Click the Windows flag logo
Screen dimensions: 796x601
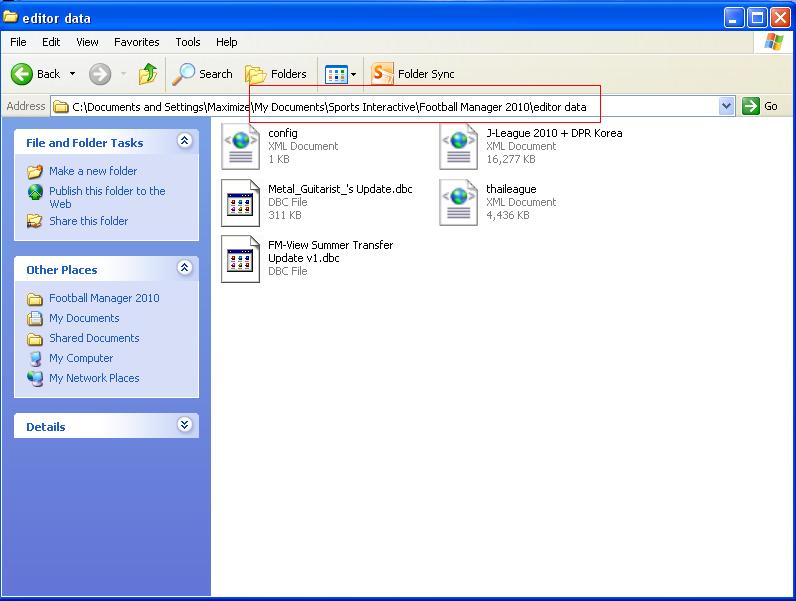[x=773, y=42]
